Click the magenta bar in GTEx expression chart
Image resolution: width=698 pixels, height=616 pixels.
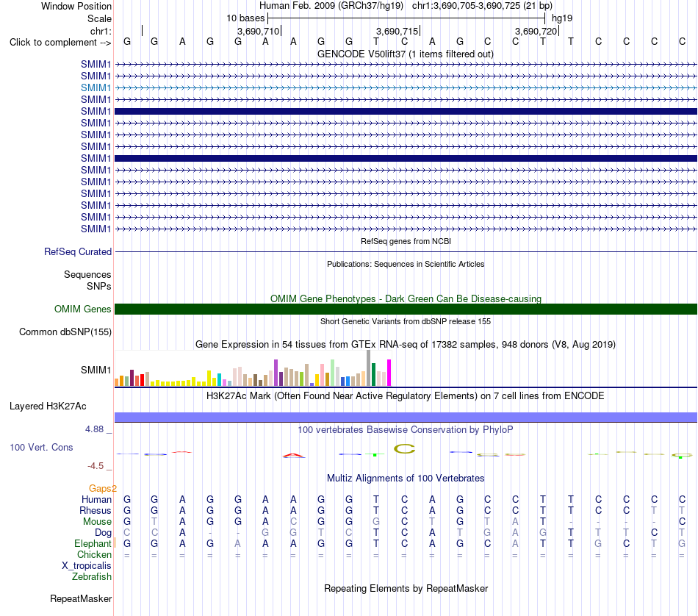[389, 373]
